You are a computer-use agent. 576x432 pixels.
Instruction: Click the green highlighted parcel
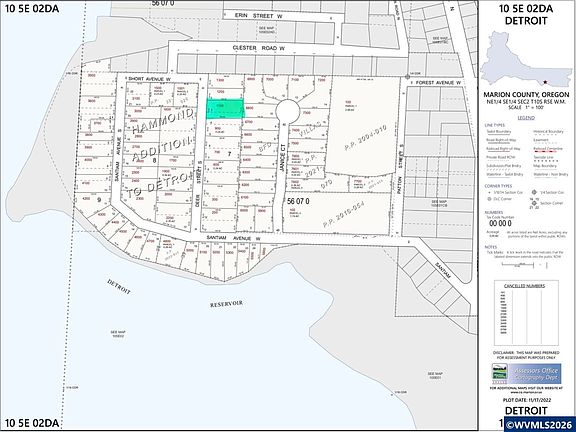pyautogui.click(x=225, y=109)
